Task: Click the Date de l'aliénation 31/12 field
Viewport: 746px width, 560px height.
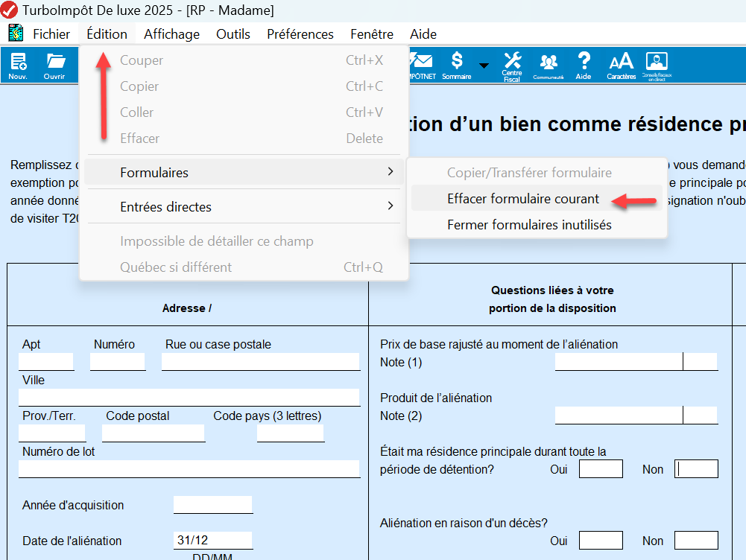Action: coord(213,540)
